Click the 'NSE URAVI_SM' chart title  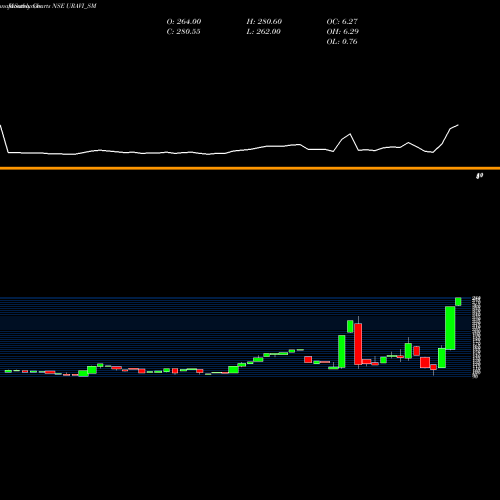(74, 6)
